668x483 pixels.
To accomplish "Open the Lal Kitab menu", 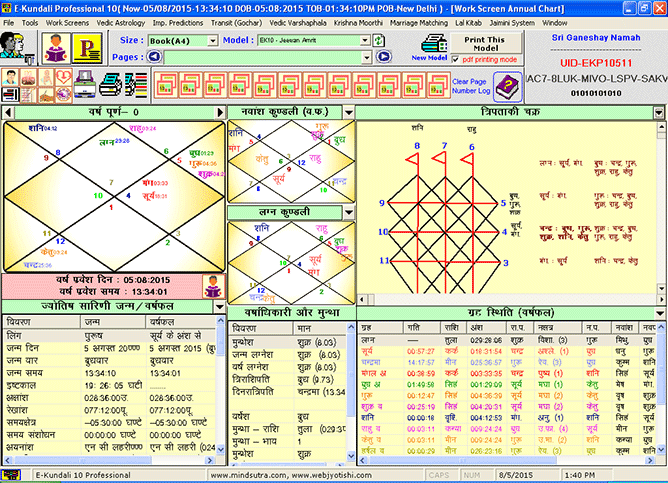I will (x=468, y=23).
